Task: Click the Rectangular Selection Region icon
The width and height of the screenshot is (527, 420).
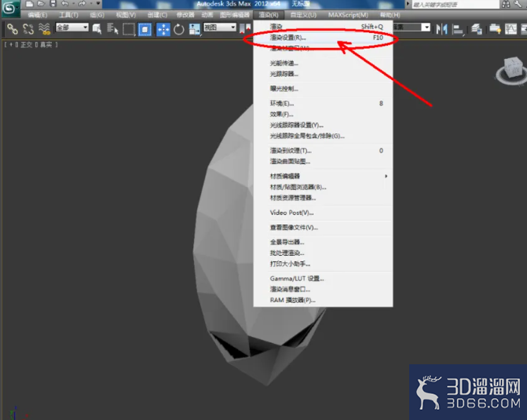Action: (129, 29)
